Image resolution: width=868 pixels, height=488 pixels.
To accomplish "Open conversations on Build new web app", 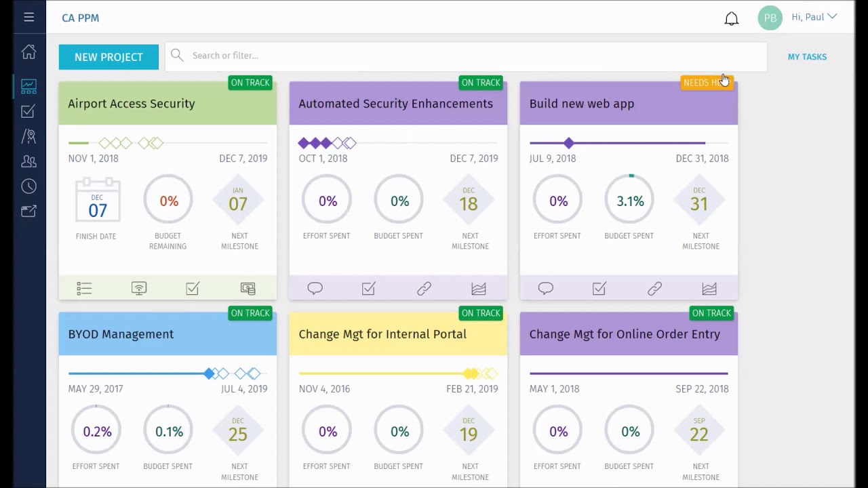I will tap(545, 289).
